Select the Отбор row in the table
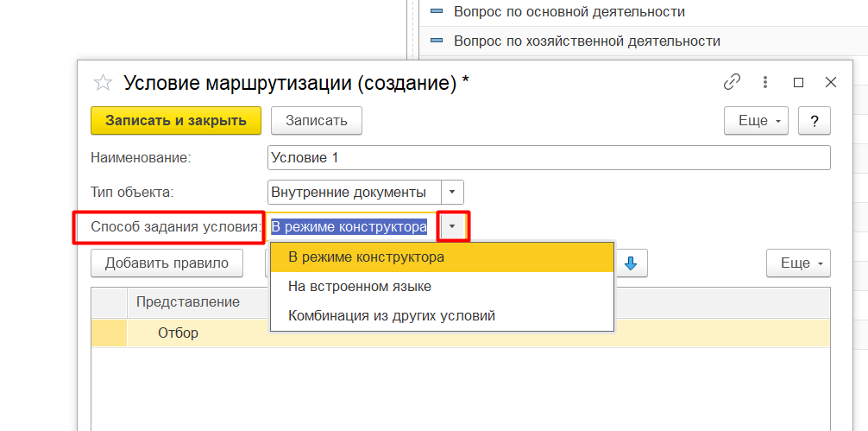The image size is (868, 431). coord(461,333)
